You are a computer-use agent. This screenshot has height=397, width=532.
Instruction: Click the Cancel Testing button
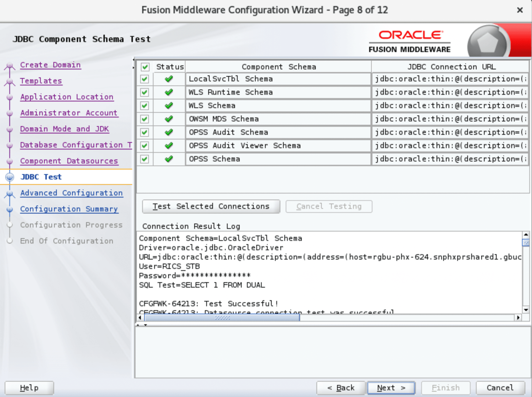click(329, 206)
